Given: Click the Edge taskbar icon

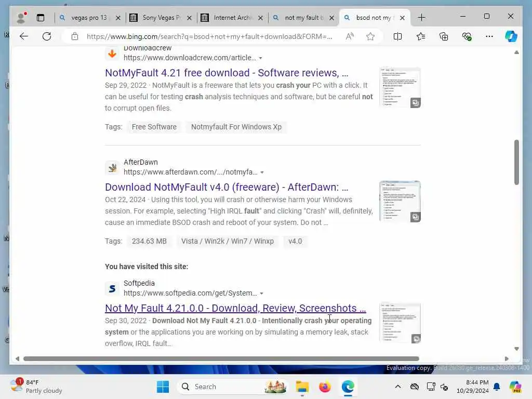Looking at the screenshot, I should click(348, 387).
